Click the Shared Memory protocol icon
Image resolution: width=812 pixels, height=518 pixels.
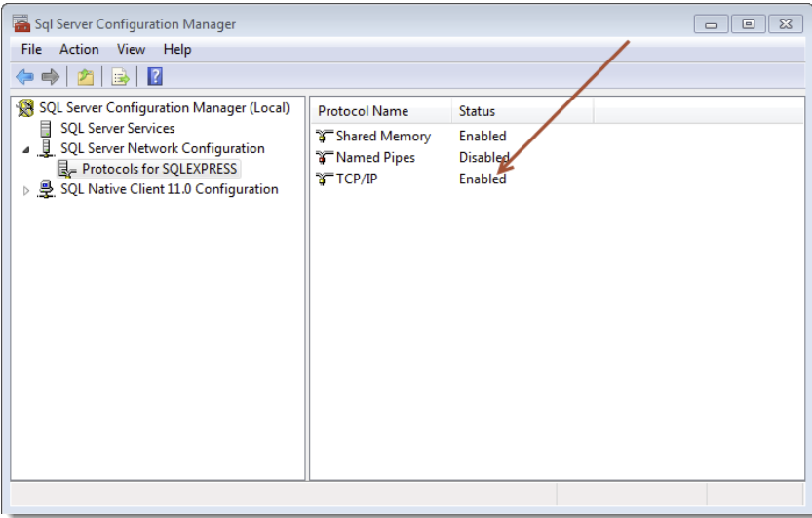pyautogui.click(x=325, y=137)
